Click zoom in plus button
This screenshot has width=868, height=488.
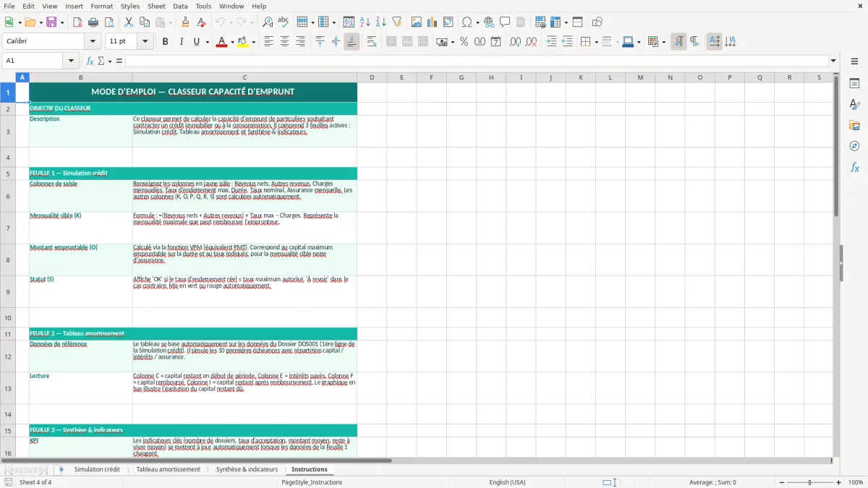[839, 482]
